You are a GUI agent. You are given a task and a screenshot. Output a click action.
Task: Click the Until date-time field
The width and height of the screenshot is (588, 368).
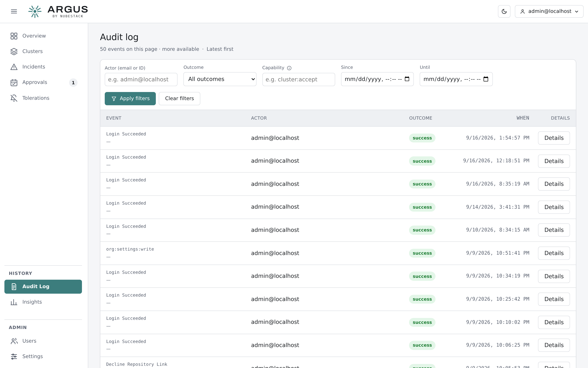[x=456, y=79]
